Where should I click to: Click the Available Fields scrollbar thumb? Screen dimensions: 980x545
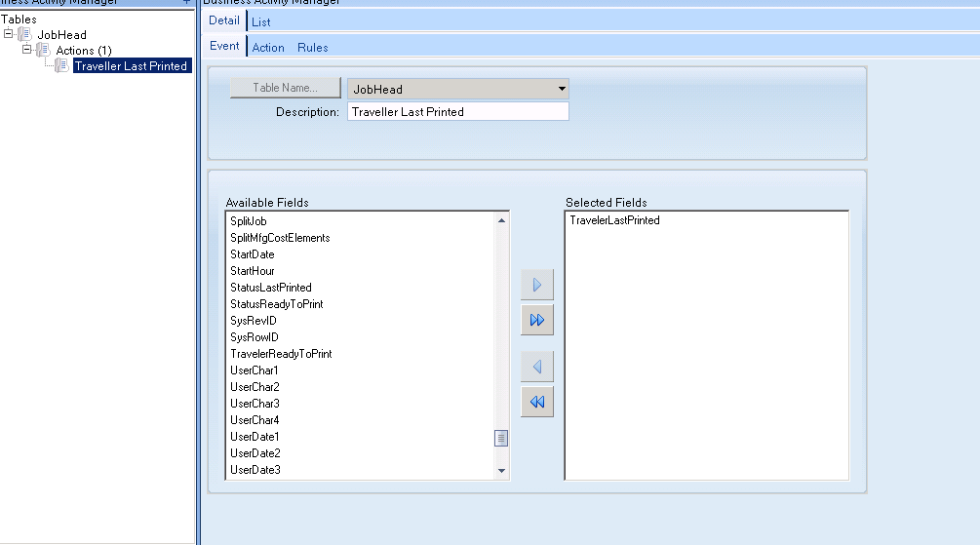coord(501,438)
